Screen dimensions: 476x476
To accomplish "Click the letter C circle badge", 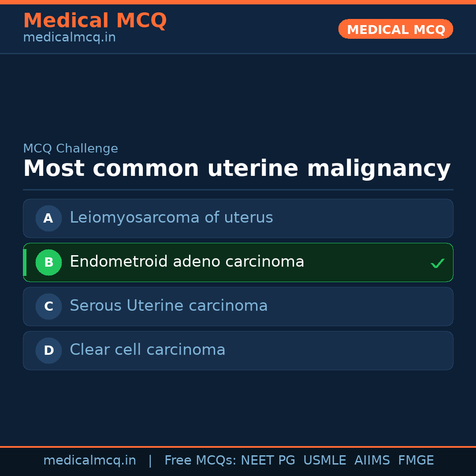I will [48, 306].
